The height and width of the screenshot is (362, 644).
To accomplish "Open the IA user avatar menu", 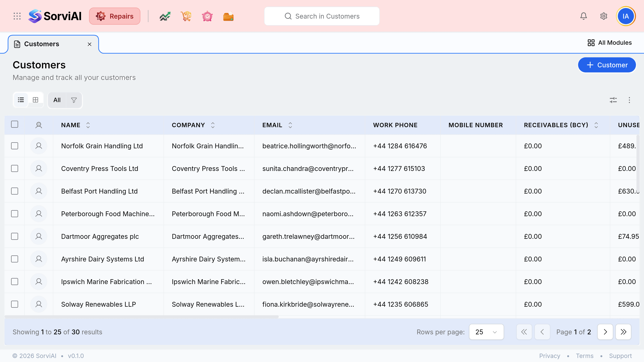I will tap(626, 16).
